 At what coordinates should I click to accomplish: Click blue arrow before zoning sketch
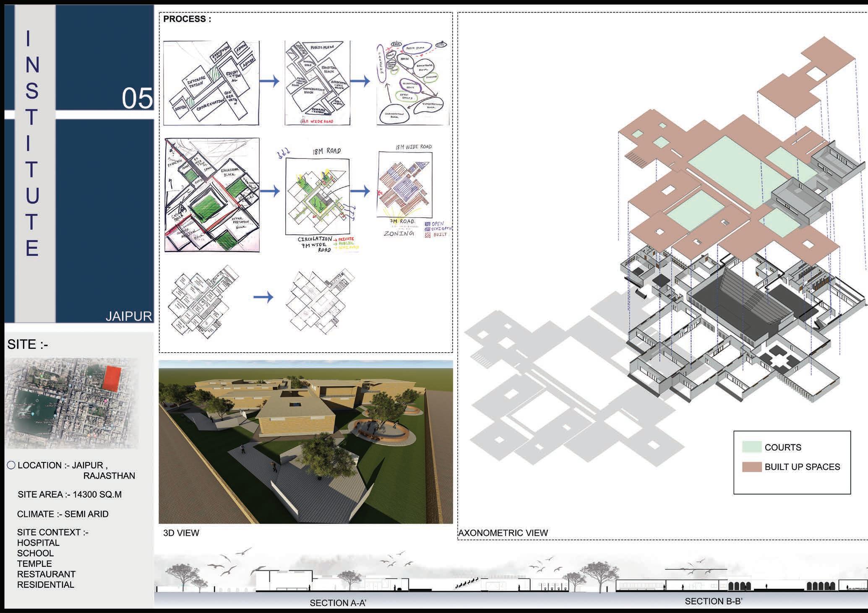pyautogui.click(x=360, y=191)
